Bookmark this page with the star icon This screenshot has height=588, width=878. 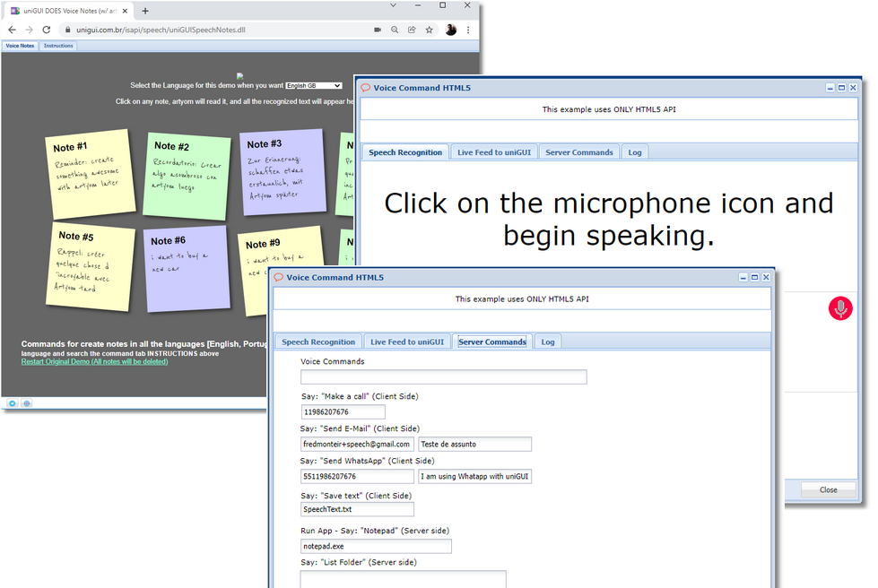coord(430,30)
